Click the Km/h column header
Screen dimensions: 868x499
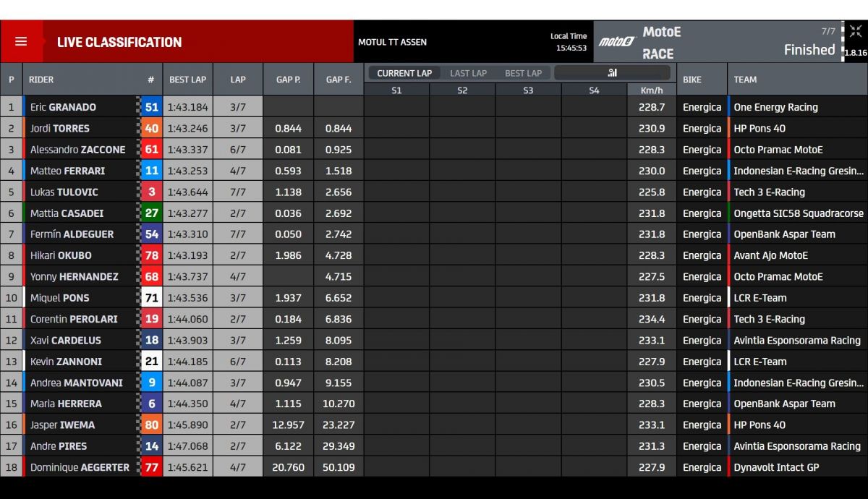coord(652,90)
